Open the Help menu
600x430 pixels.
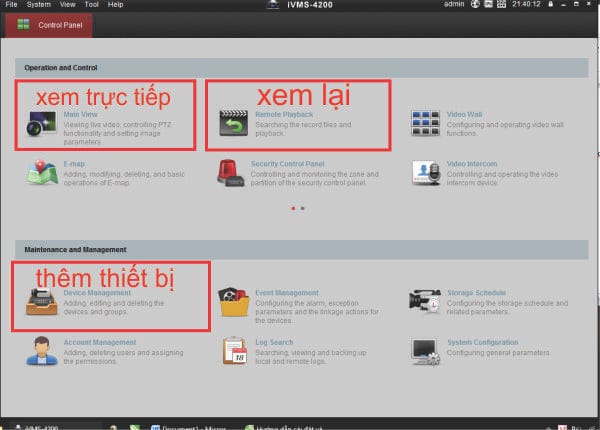coord(115,5)
